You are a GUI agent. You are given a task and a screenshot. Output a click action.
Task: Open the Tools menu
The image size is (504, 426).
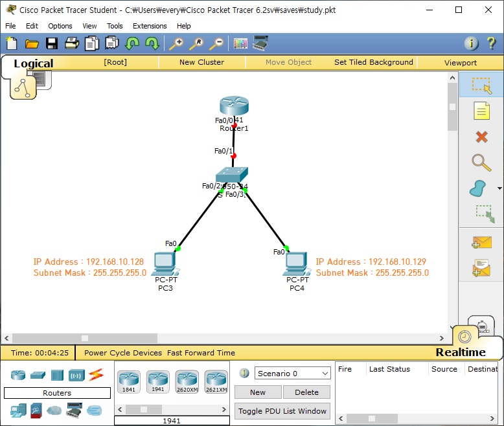(115, 26)
